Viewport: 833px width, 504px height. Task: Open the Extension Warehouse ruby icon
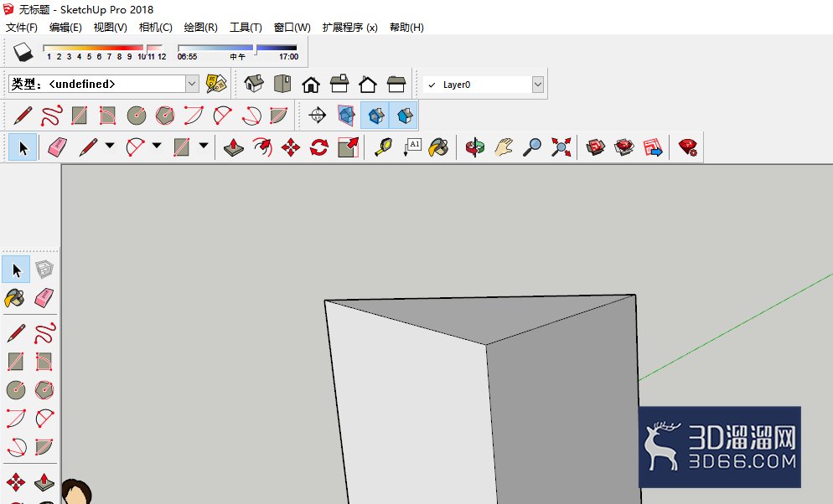tap(687, 147)
